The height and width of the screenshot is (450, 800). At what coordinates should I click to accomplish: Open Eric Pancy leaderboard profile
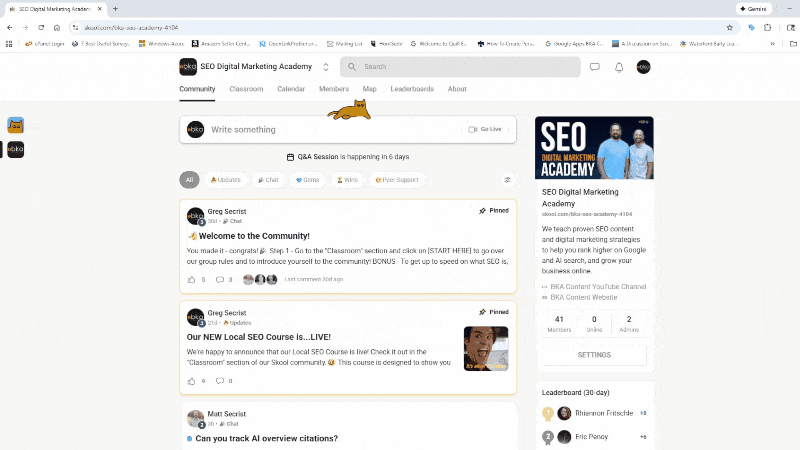coord(591,437)
